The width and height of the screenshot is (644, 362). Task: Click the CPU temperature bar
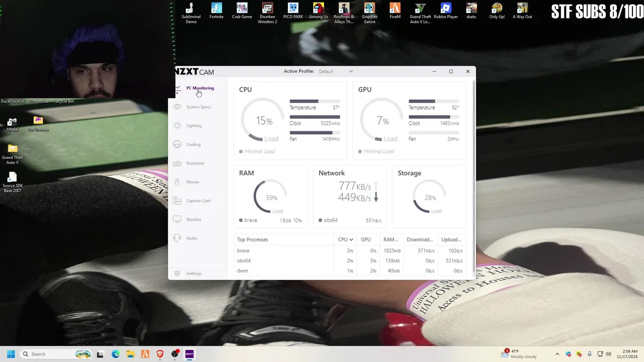tap(314, 102)
